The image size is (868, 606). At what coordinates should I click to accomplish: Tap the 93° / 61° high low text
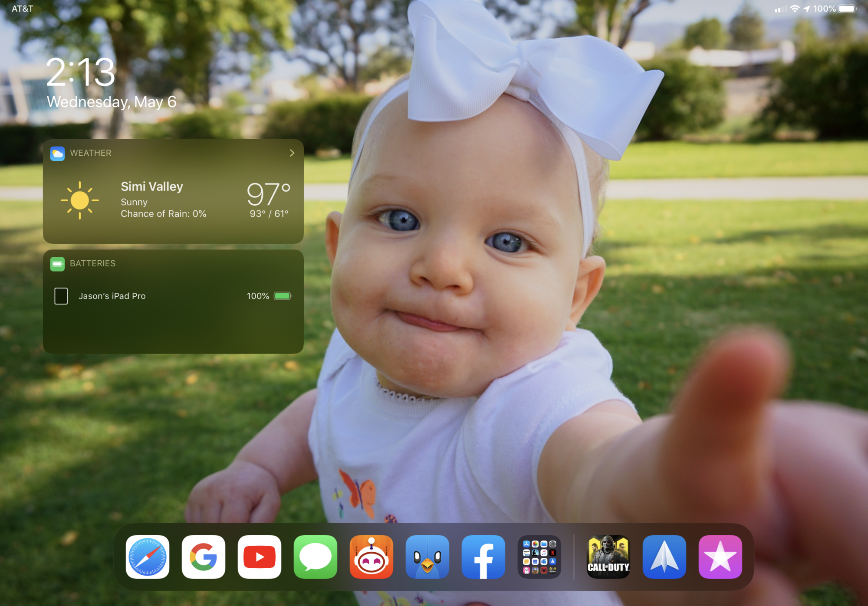click(269, 214)
